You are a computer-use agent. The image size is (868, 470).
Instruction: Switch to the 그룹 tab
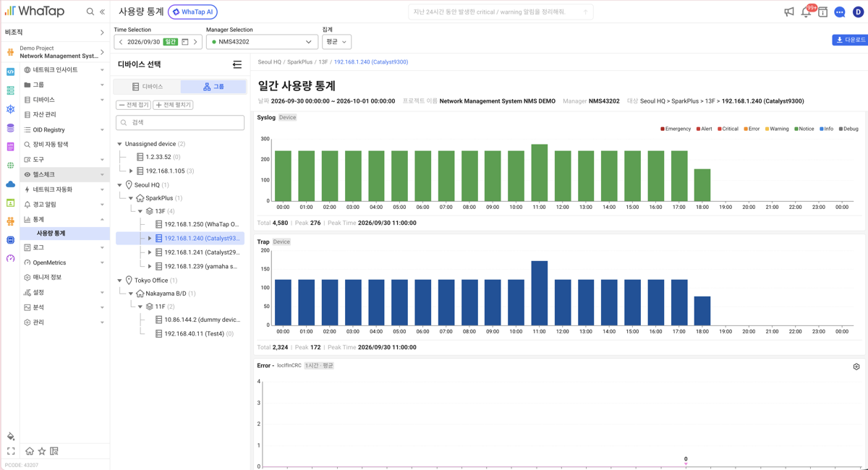pos(213,87)
